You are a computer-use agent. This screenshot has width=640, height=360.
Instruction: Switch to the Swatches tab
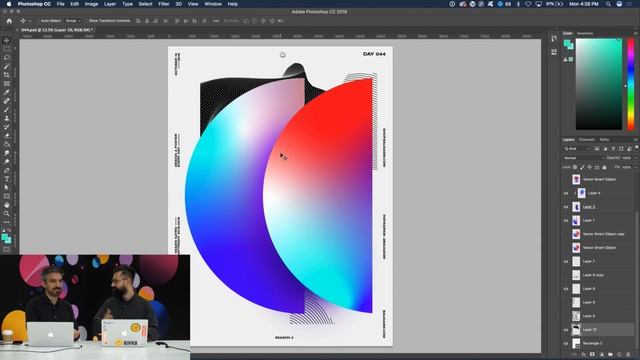click(x=585, y=33)
